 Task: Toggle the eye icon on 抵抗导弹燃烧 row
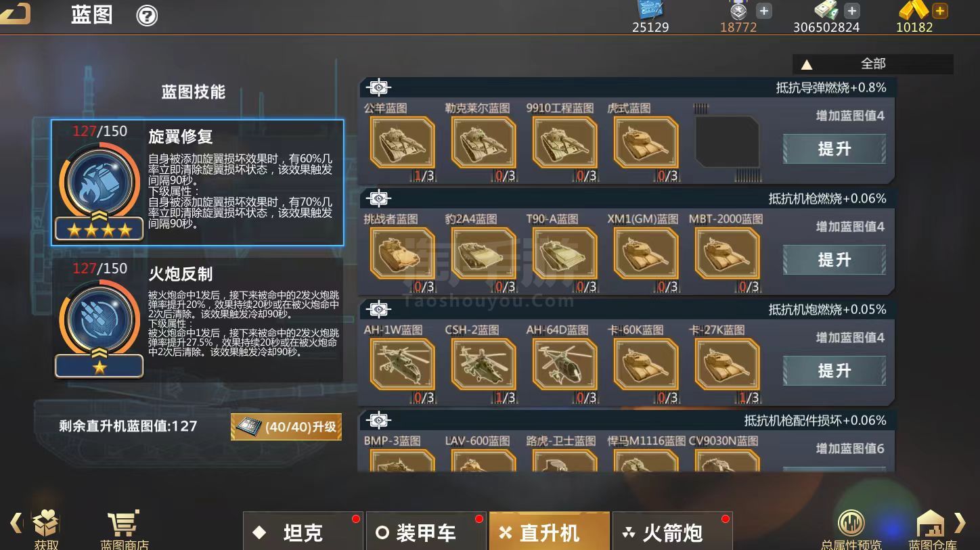(379, 87)
